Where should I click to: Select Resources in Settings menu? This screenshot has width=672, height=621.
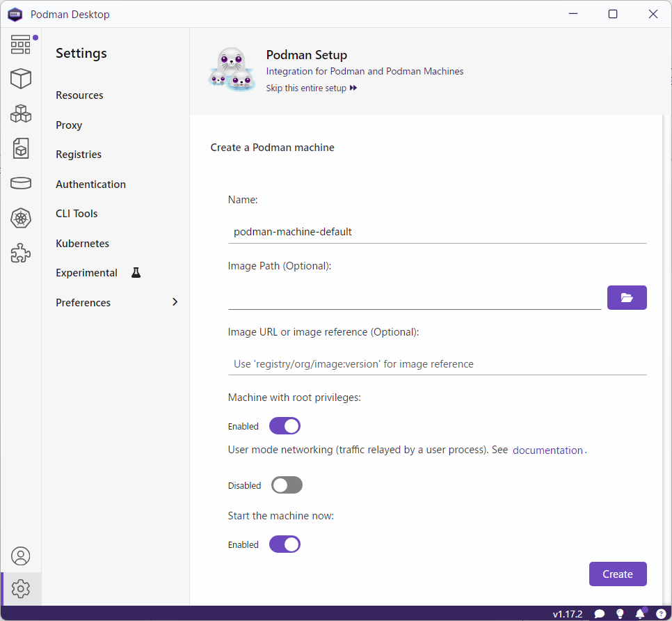79,95
